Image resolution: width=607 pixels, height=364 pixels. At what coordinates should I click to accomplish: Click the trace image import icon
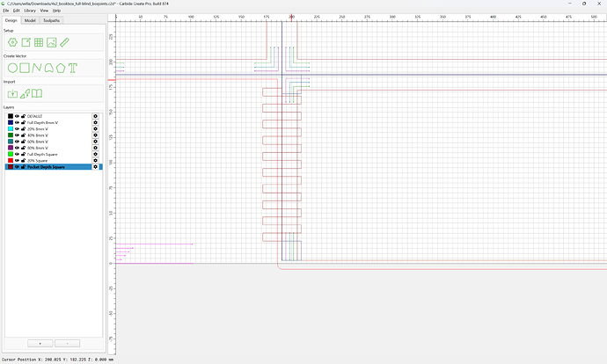coord(25,93)
